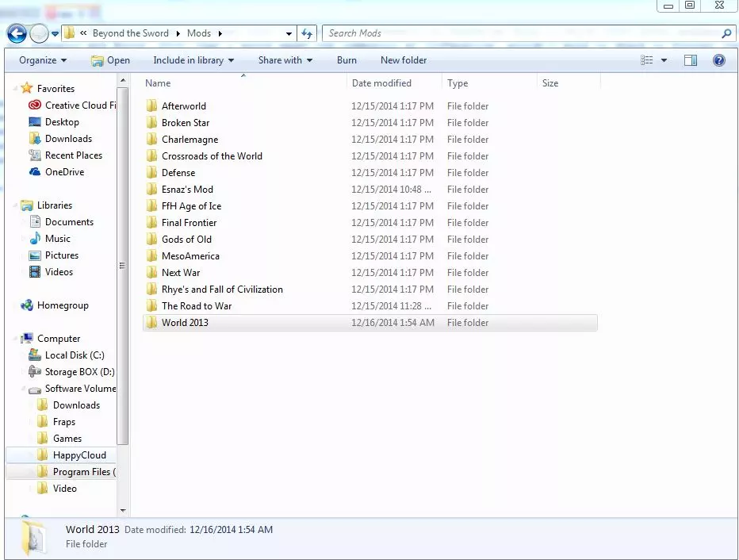Image resolution: width=739 pixels, height=560 pixels.
Task: Select the Final Frontier folder
Action: [189, 222]
